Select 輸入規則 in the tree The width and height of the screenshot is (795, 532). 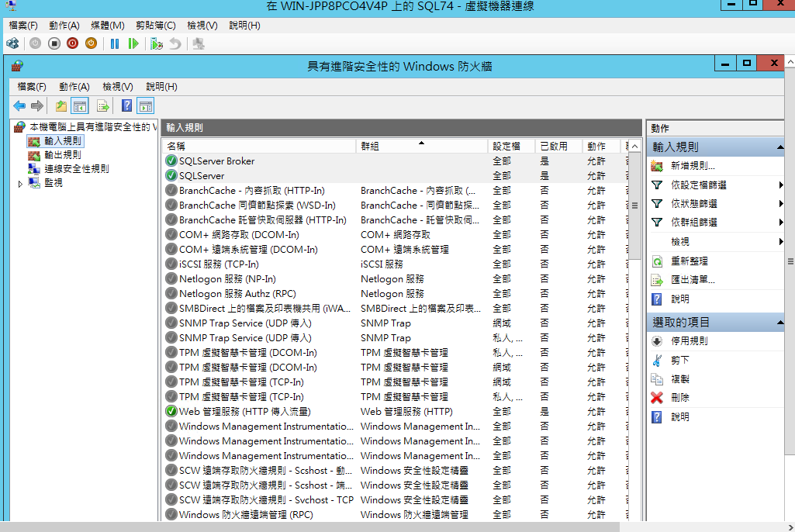point(62,140)
